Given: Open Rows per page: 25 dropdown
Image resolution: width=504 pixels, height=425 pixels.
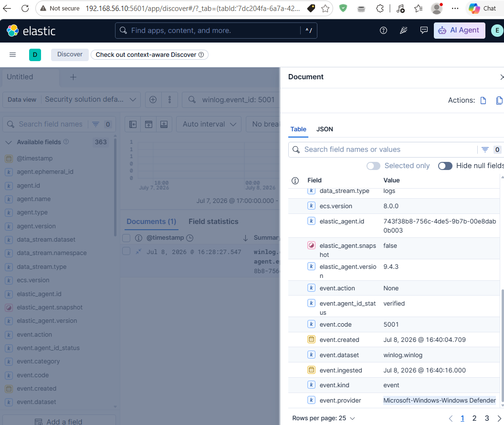Looking at the screenshot, I should click(x=324, y=418).
